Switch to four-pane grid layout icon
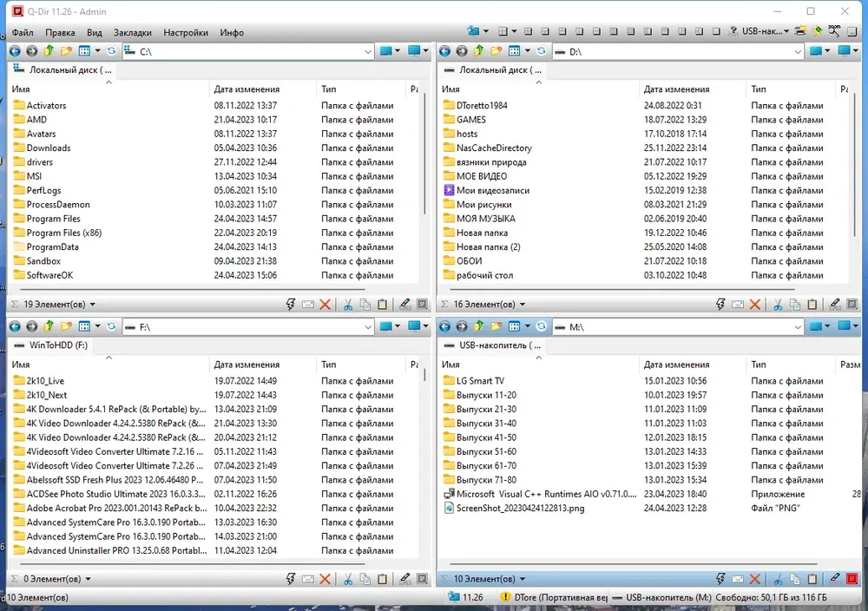 point(503,31)
